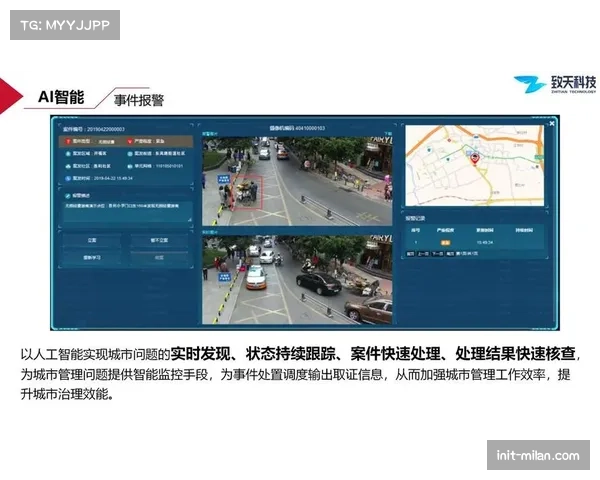
Task: Open the lower street snapshot image
Action: [x=297, y=280]
